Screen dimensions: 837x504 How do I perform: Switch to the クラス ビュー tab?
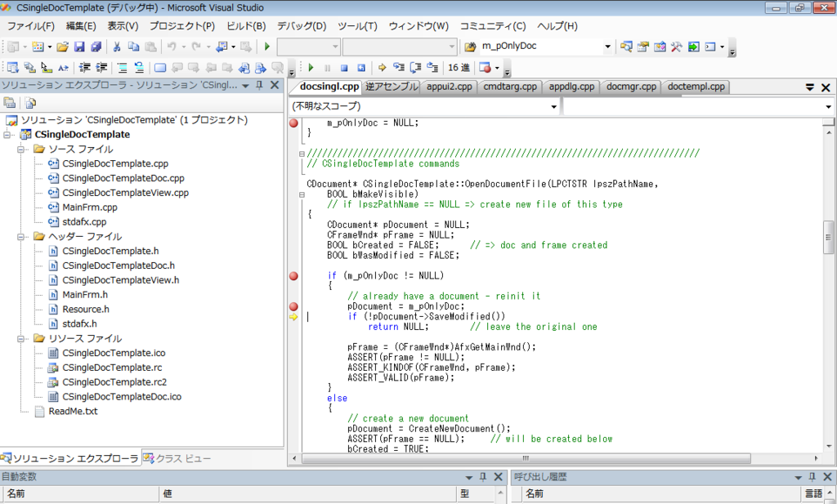[x=177, y=458]
